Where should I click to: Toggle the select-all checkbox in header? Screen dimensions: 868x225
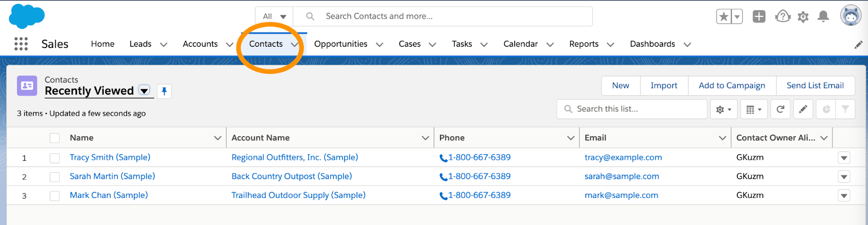55,138
